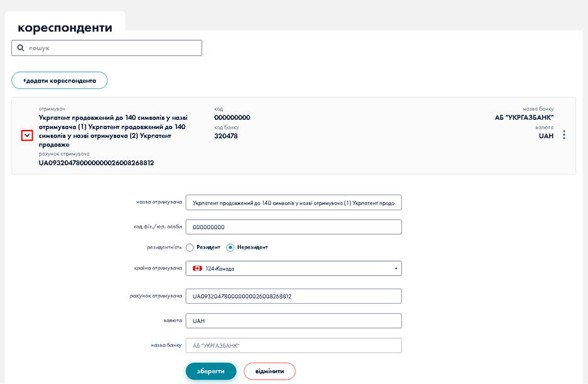588x384 pixels.
Task: Collapse the correspondent card using the chevron
Action: [27, 136]
